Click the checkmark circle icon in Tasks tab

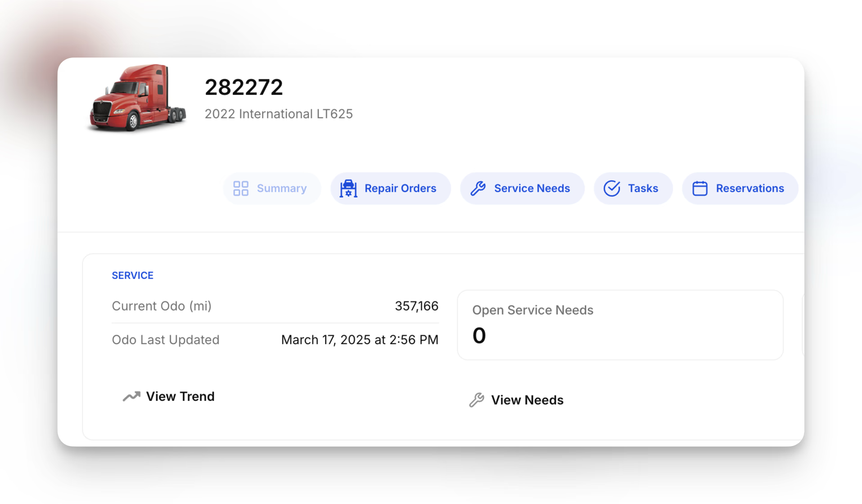612,189
